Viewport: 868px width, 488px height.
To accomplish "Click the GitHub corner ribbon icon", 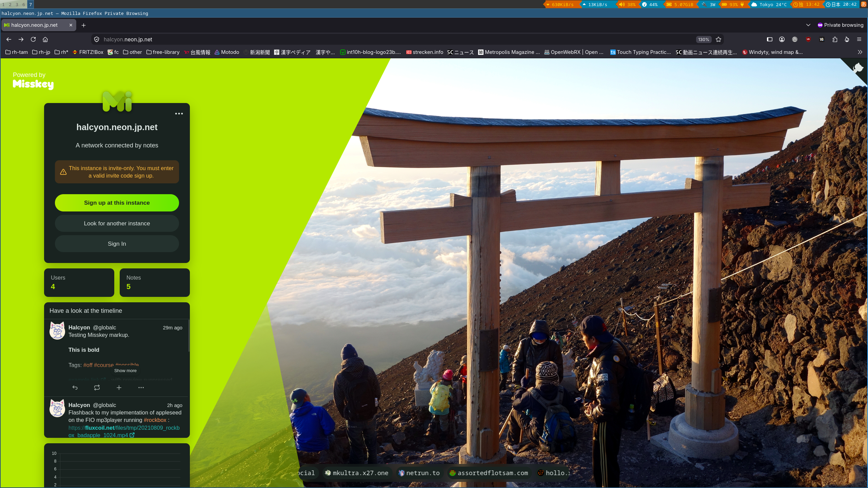I will (x=857, y=68).
